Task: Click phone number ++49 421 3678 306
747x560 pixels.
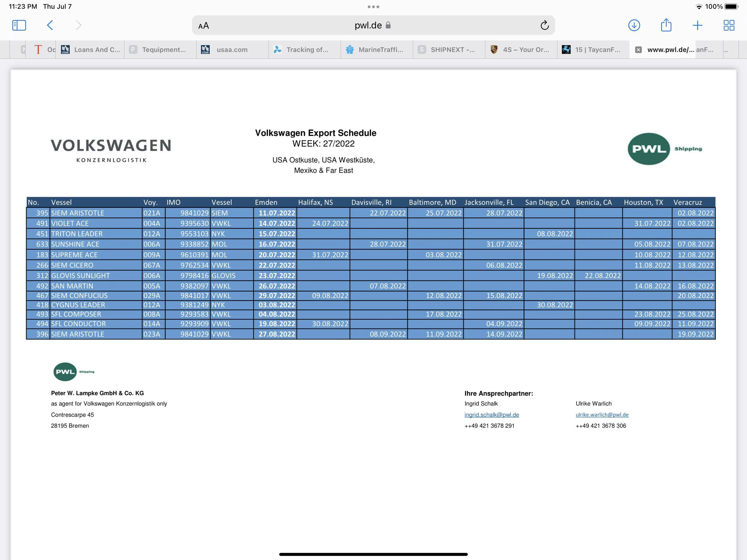Action: (x=601, y=426)
